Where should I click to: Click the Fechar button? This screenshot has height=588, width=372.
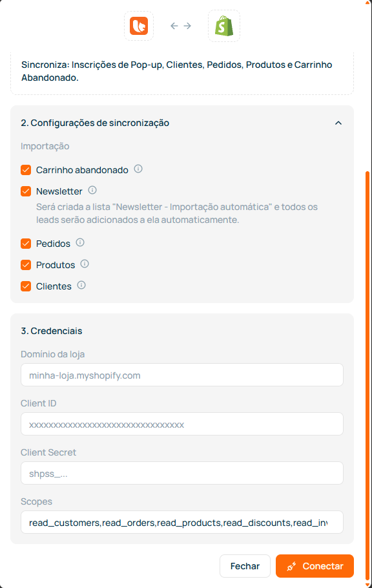(x=245, y=566)
